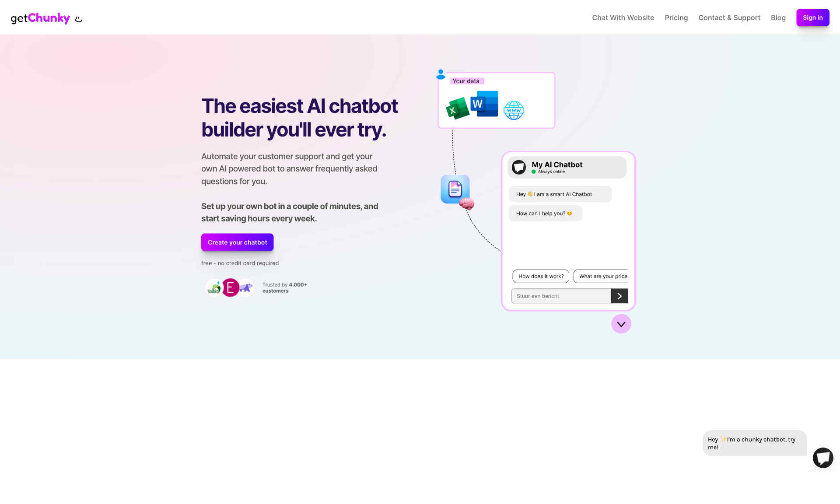Click the send message arrow icon
The height and width of the screenshot is (504, 840).
tap(619, 295)
